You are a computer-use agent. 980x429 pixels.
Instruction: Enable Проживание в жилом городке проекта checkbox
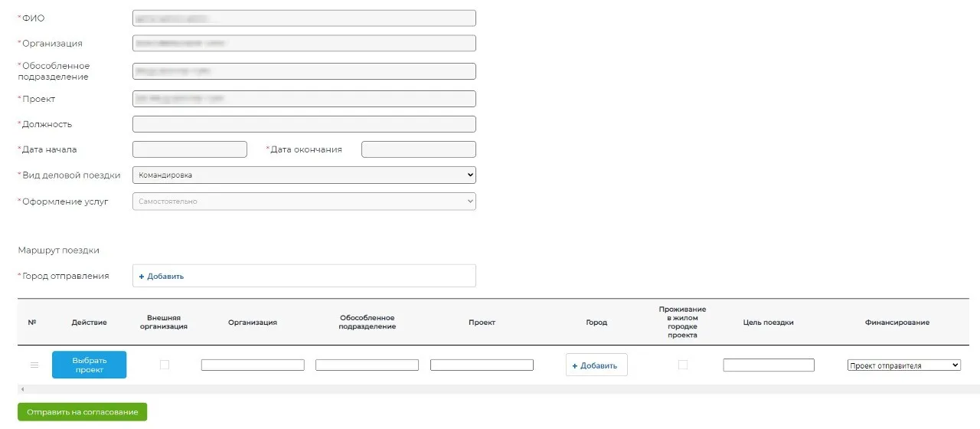pos(682,365)
